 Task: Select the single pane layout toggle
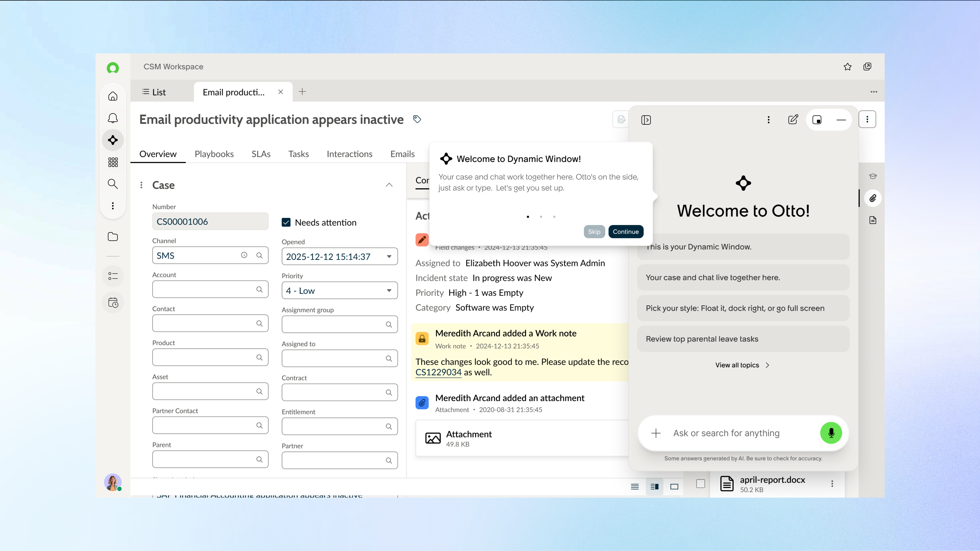point(674,487)
